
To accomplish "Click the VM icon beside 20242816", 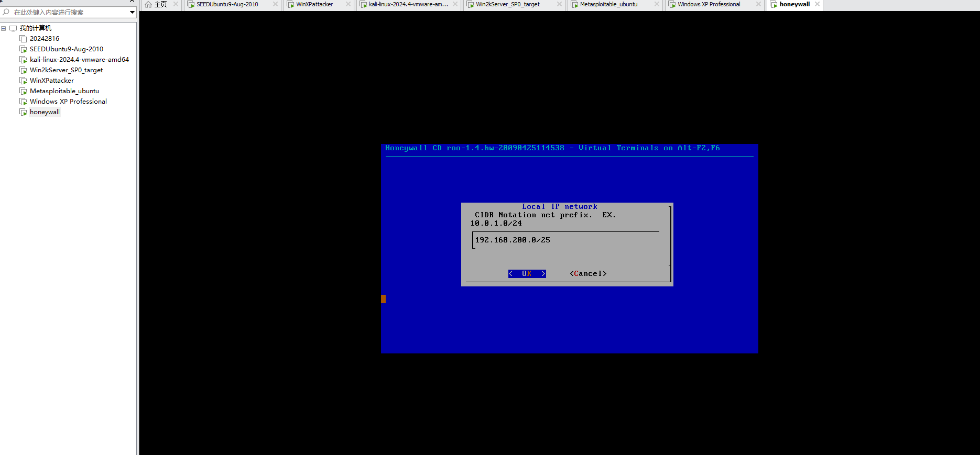I will click(x=23, y=39).
